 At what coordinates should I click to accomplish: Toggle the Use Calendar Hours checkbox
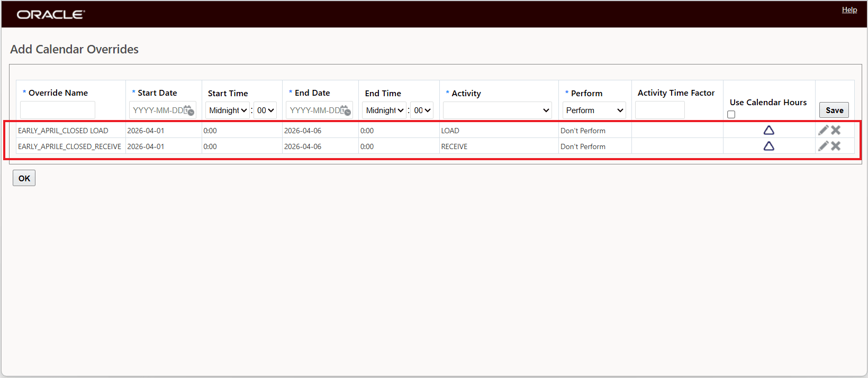(x=731, y=115)
